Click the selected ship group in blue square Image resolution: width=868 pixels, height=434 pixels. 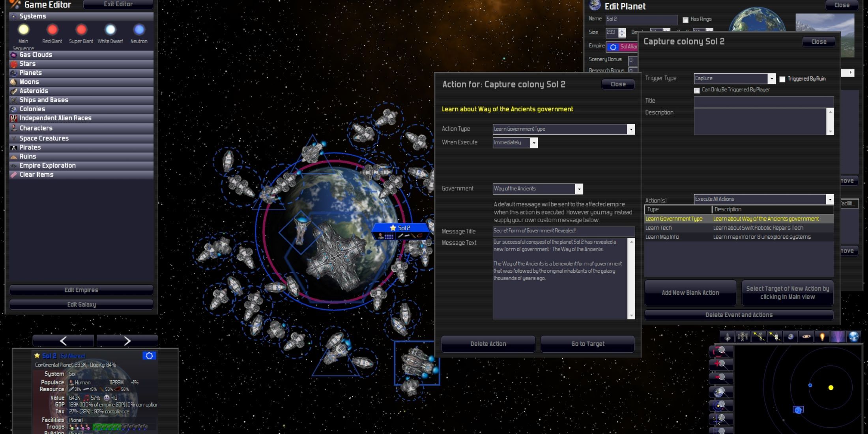[x=417, y=363]
